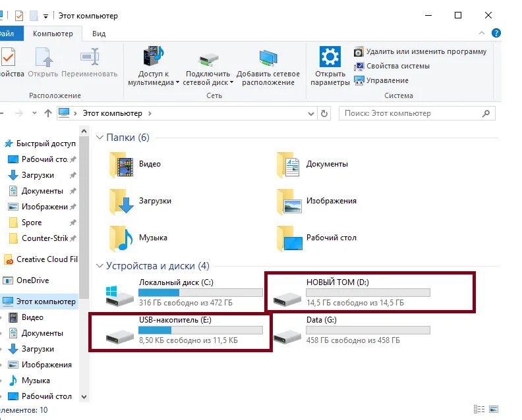This screenshot has height=420, width=522.
Task: Click Удалить или изменить программу
Action: click(x=420, y=51)
